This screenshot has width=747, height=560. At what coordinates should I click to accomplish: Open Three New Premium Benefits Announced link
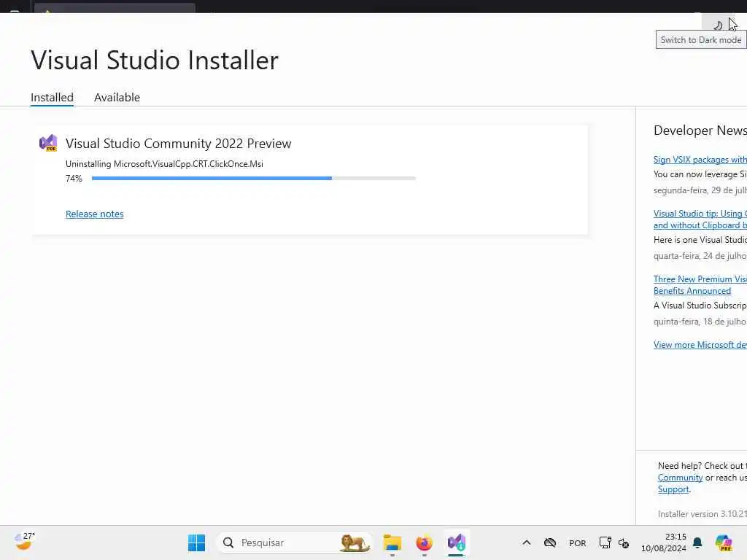700,285
